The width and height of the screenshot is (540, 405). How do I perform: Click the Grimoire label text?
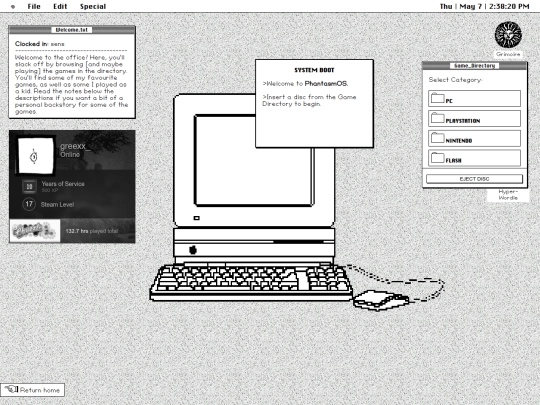coord(508,54)
